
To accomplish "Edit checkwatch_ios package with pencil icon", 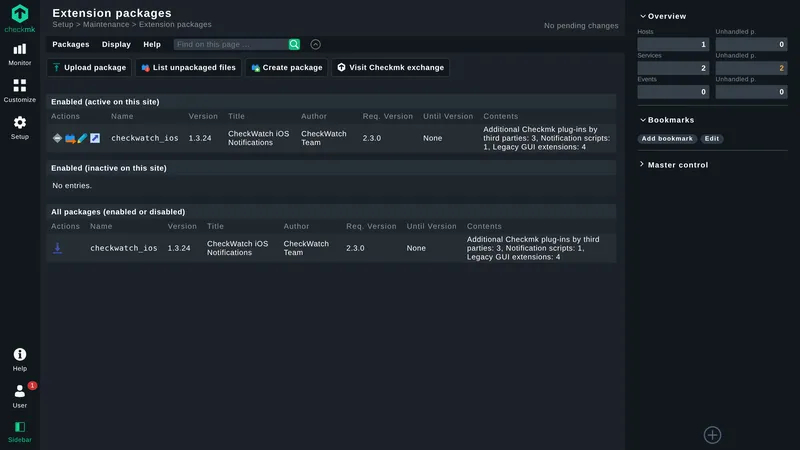I will (82, 138).
